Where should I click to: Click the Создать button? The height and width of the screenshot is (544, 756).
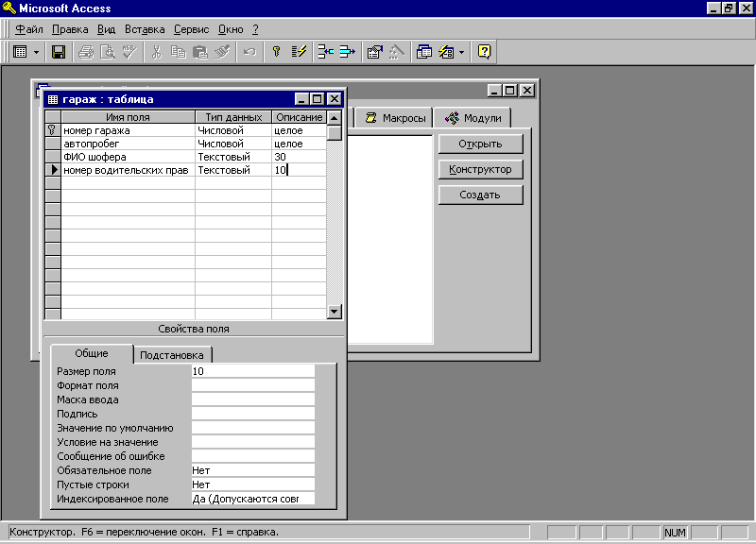[x=480, y=195]
